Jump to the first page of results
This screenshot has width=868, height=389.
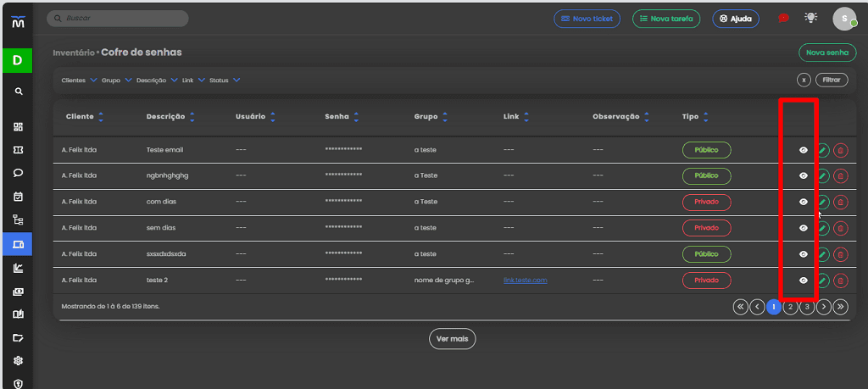tap(740, 307)
